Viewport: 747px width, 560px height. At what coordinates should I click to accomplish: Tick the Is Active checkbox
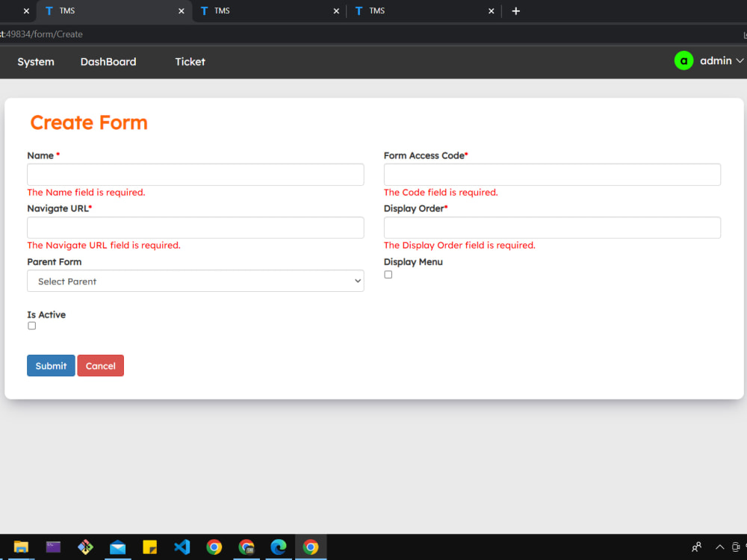click(x=32, y=326)
